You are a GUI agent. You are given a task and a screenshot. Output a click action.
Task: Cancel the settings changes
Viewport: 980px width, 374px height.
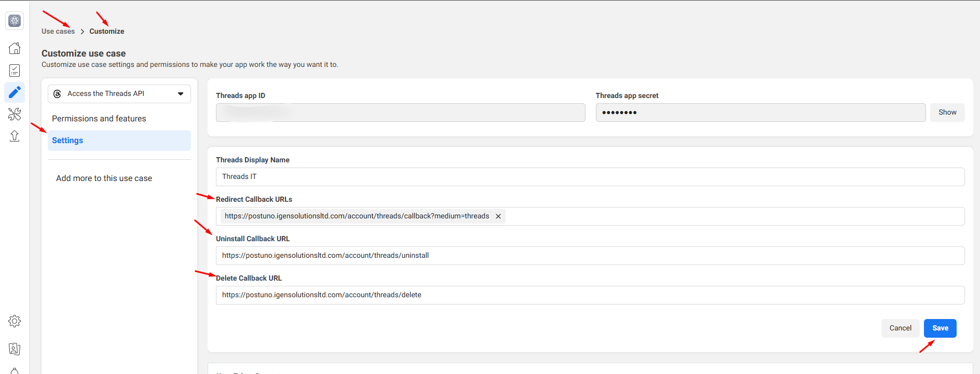coord(900,328)
